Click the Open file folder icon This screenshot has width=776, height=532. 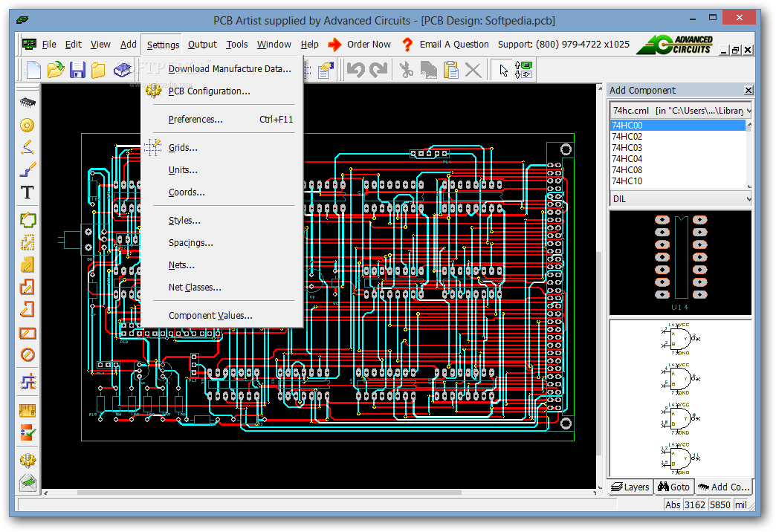click(56, 70)
